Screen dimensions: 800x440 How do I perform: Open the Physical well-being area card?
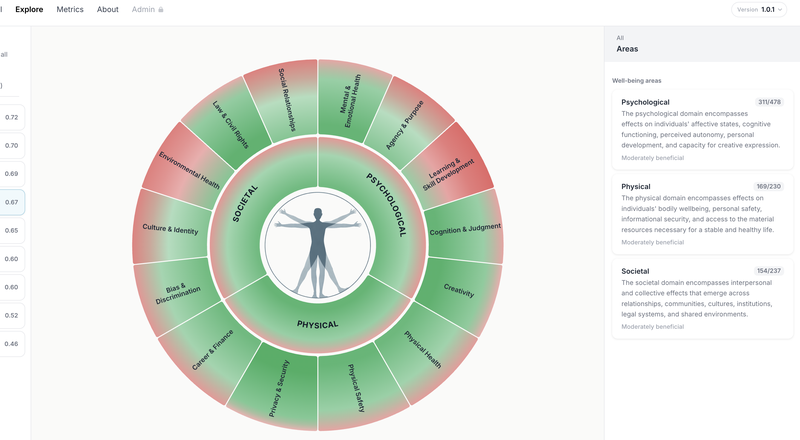702,214
